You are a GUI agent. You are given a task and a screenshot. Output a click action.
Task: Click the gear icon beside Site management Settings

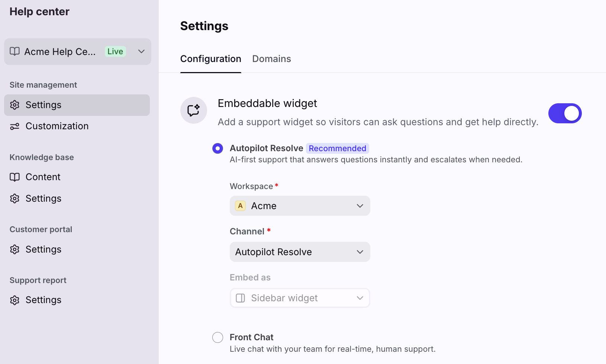[x=14, y=105]
